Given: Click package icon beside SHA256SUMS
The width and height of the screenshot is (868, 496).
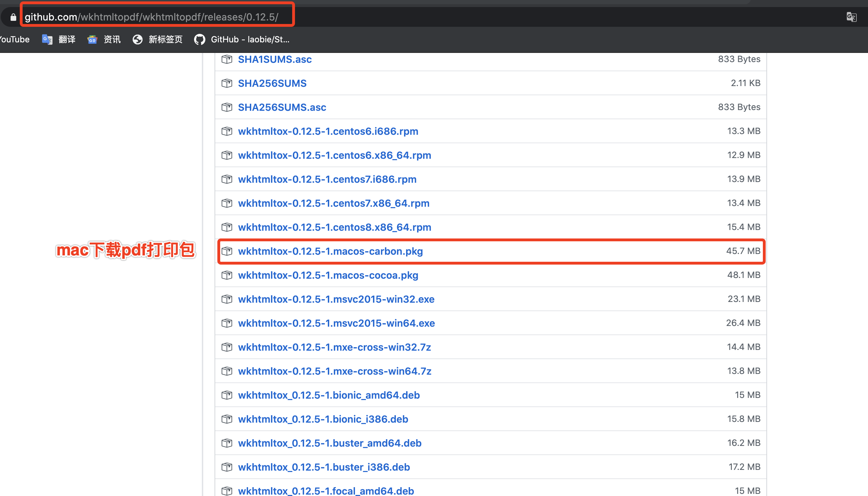Looking at the screenshot, I should pyautogui.click(x=227, y=83).
